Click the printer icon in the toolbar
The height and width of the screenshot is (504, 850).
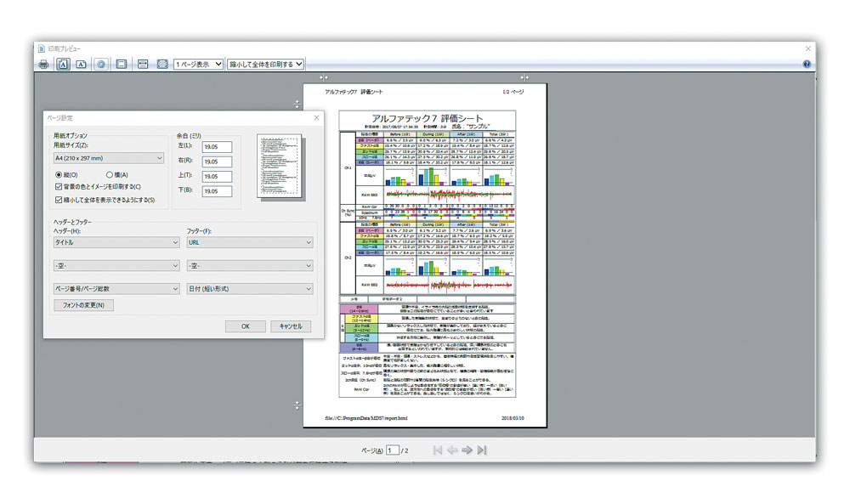[43, 64]
